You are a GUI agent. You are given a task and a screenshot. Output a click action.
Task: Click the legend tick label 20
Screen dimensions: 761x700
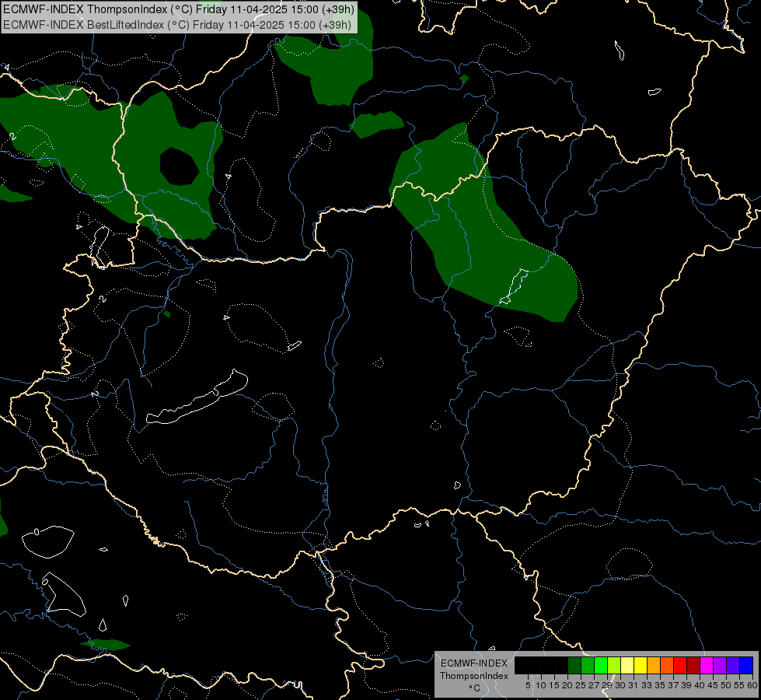coord(567,685)
